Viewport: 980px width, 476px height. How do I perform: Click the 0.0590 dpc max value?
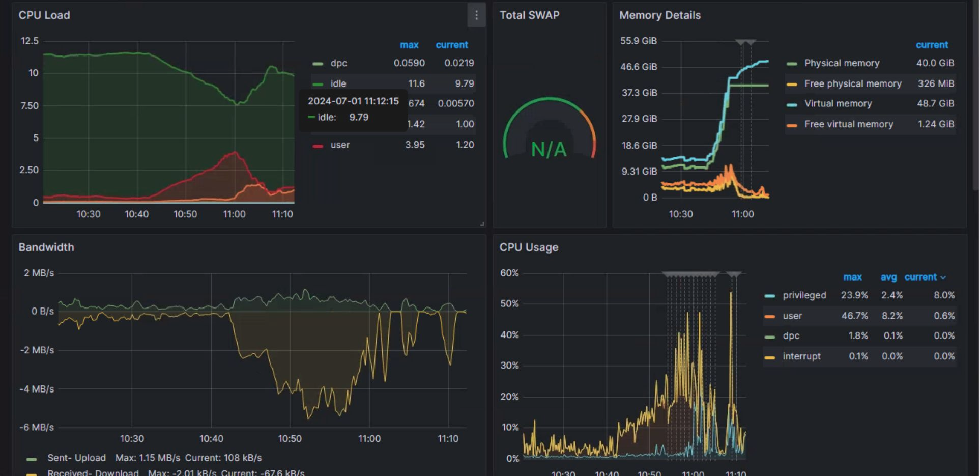[409, 63]
